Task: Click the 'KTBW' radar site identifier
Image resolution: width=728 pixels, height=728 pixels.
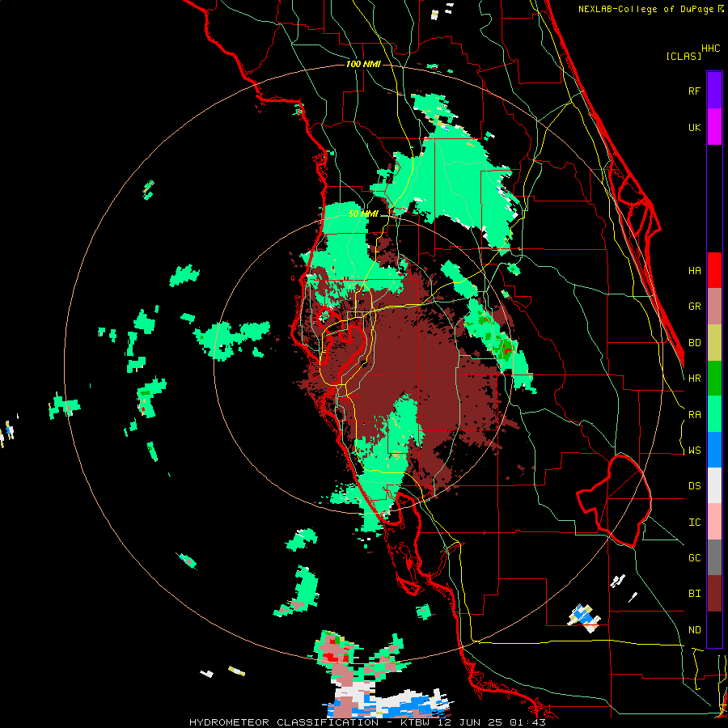Action: pyautogui.click(x=415, y=722)
